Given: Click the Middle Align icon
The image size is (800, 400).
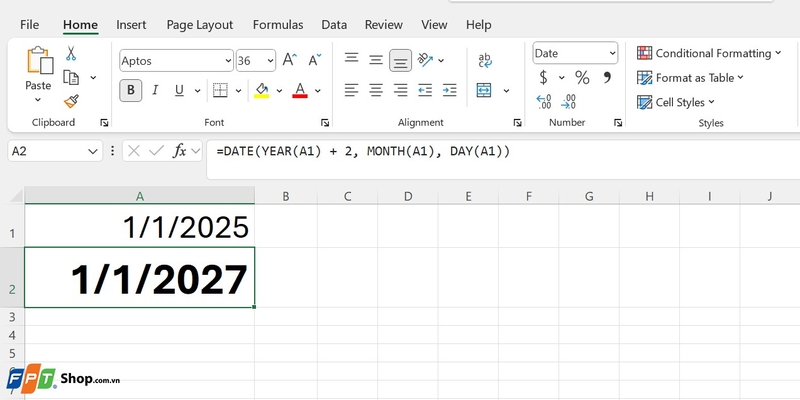Looking at the screenshot, I should [x=376, y=60].
